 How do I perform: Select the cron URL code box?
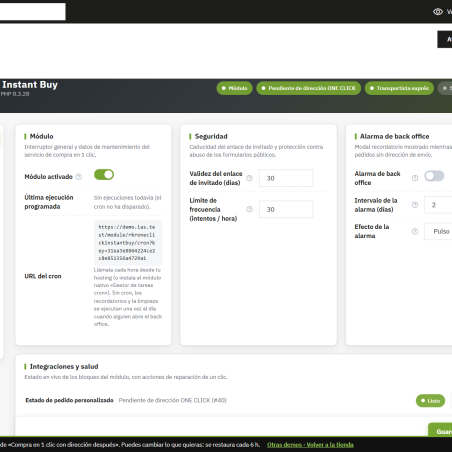click(128, 243)
